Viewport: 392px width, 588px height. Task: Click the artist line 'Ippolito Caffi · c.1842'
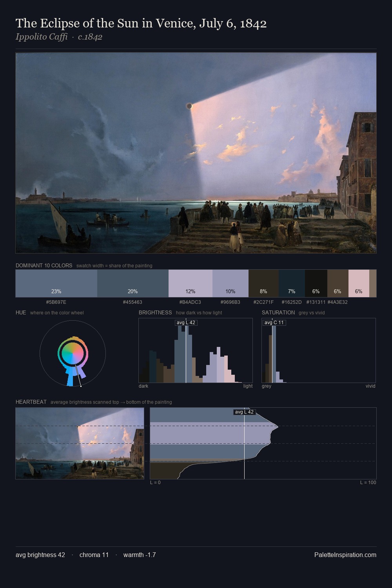(59, 37)
